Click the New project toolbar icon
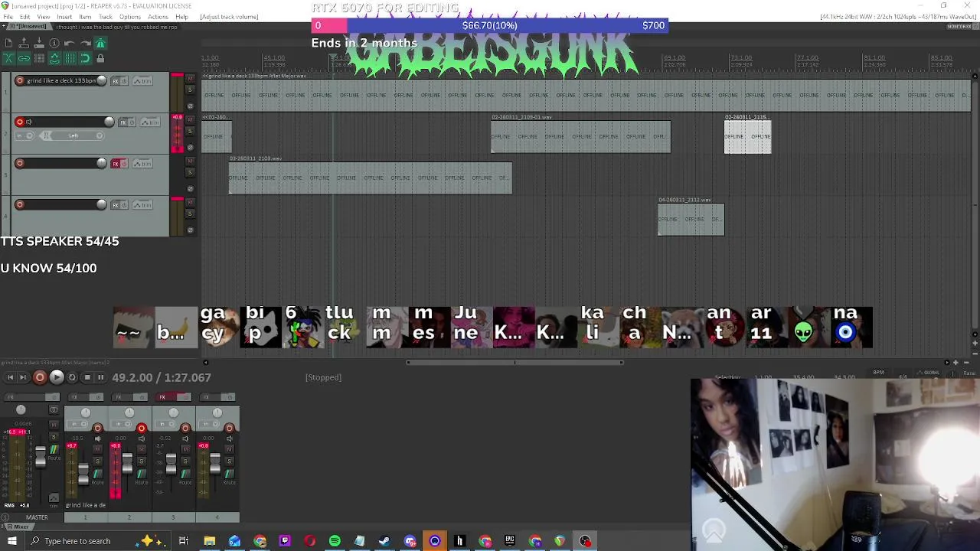Viewport: 980px width, 551px height. pyautogui.click(x=8, y=43)
